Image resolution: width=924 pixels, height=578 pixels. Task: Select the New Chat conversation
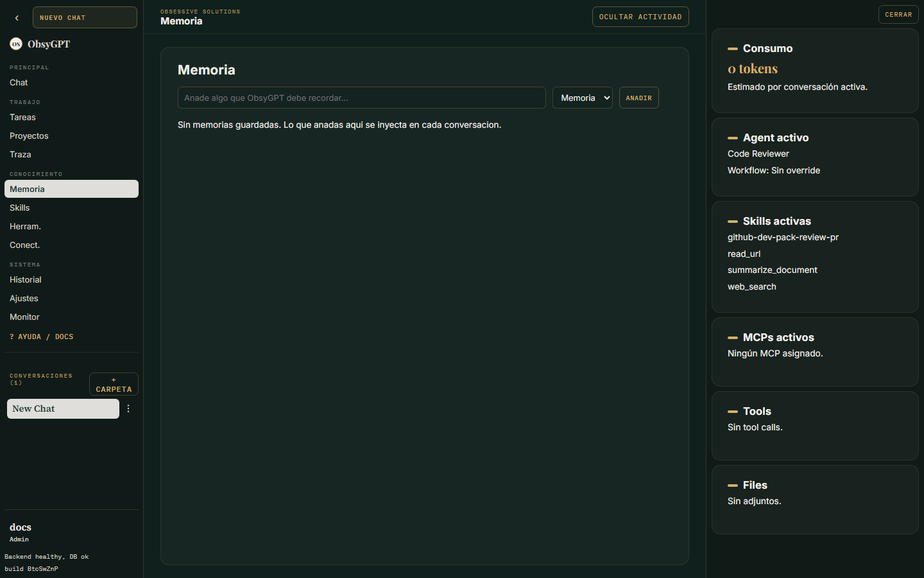point(63,408)
